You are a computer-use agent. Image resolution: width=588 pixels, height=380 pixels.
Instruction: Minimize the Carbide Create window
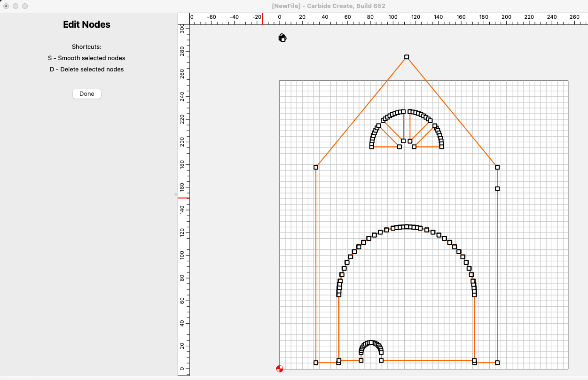pyautogui.click(x=16, y=6)
